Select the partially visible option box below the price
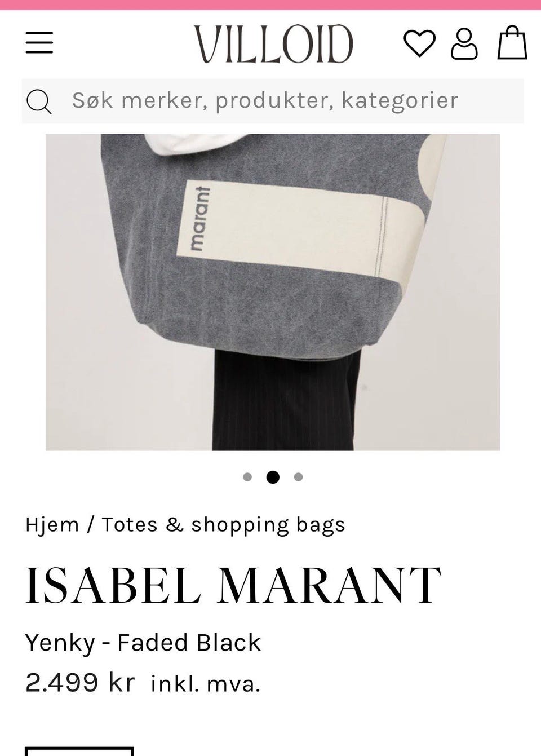541x756 pixels. click(x=79, y=751)
